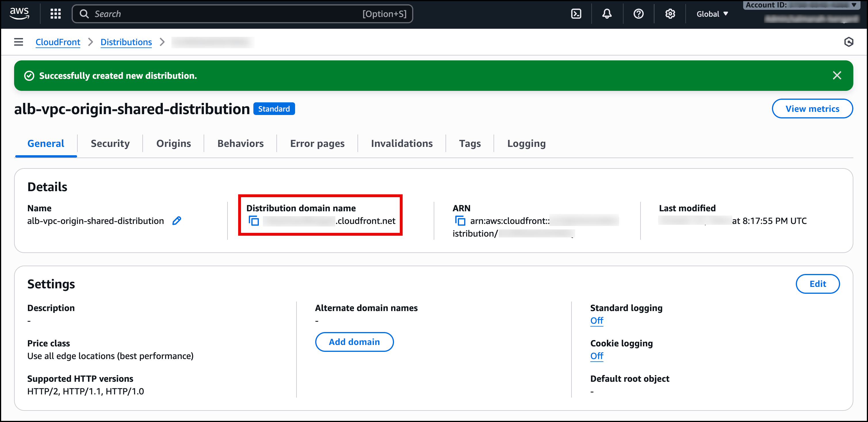Open the help question mark icon
The height and width of the screenshot is (422, 868).
pos(638,14)
